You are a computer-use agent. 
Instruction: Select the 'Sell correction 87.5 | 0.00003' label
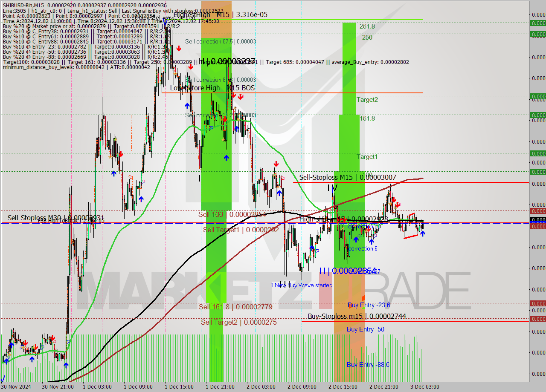(221, 41)
